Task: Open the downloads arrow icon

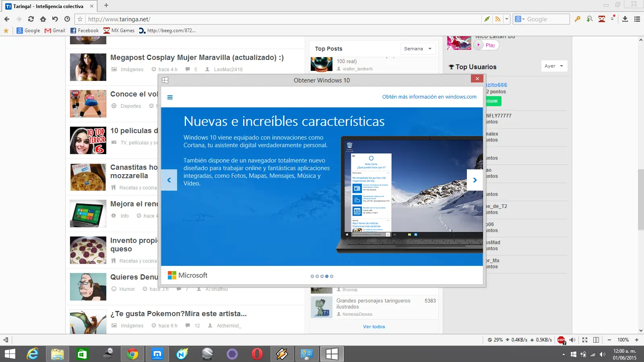Action: 625,19
